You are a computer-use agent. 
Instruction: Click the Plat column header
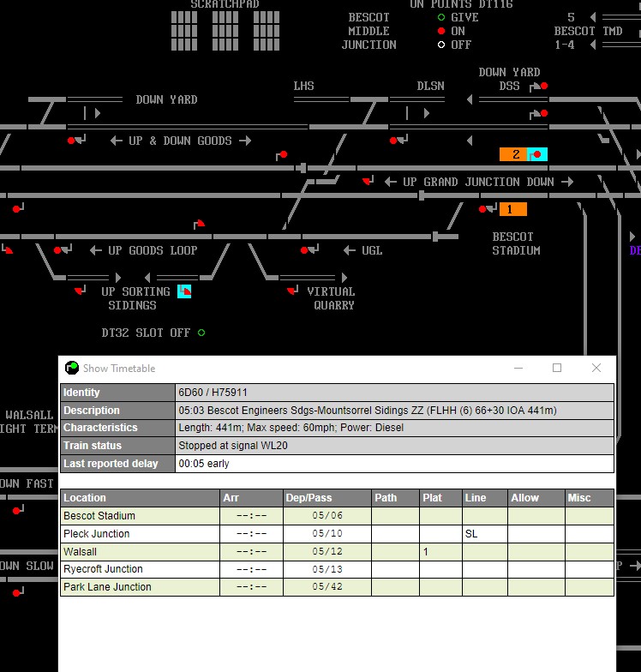(440, 498)
